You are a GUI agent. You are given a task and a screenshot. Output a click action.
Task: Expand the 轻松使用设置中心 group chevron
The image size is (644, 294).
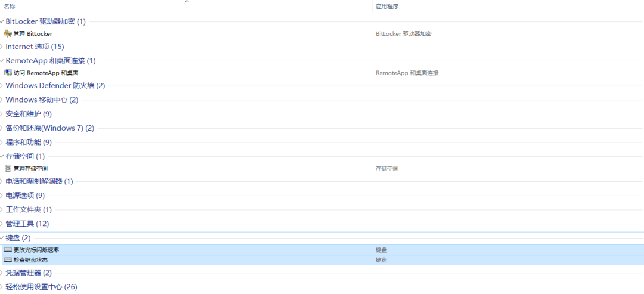pos(2,287)
